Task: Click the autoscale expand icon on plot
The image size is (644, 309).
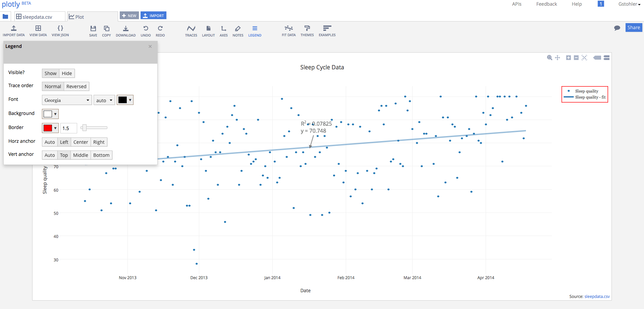Action: click(585, 58)
